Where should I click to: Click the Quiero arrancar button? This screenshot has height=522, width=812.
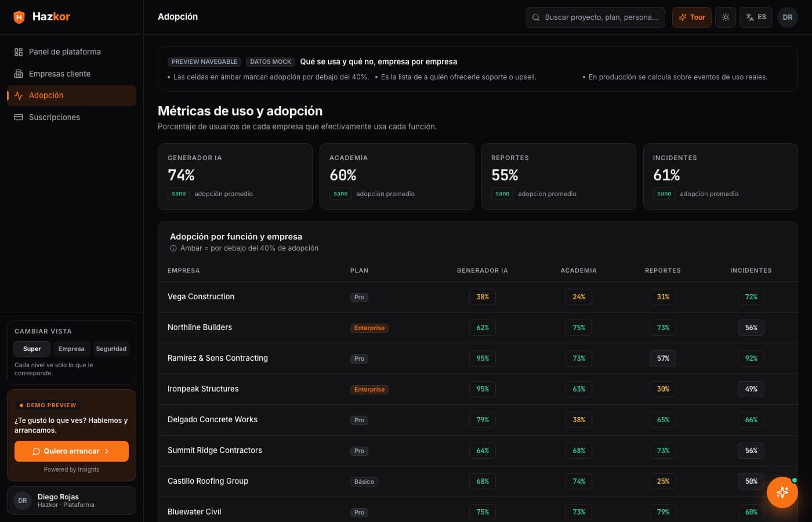(x=71, y=451)
